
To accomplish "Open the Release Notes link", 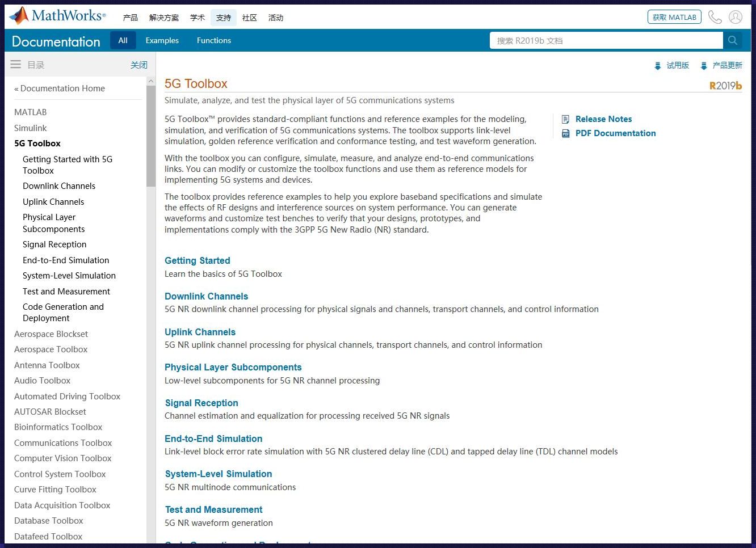I will [x=604, y=119].
